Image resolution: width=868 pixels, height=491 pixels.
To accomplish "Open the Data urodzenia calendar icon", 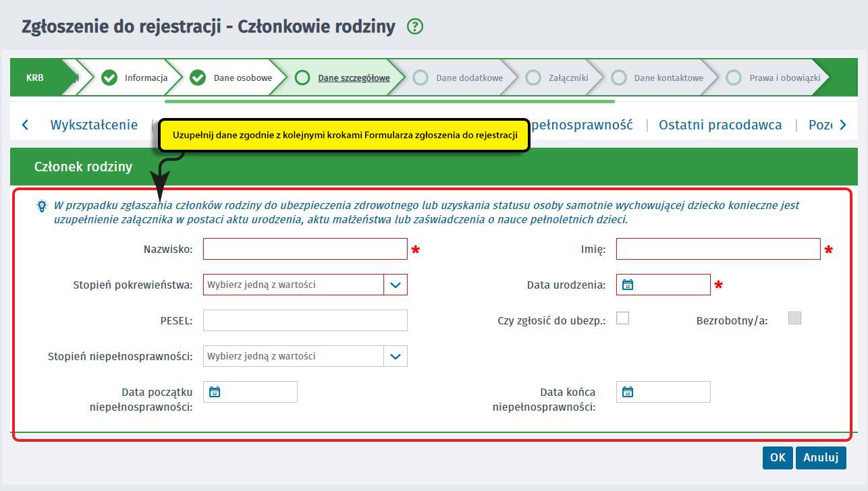I will pos(628,285).
